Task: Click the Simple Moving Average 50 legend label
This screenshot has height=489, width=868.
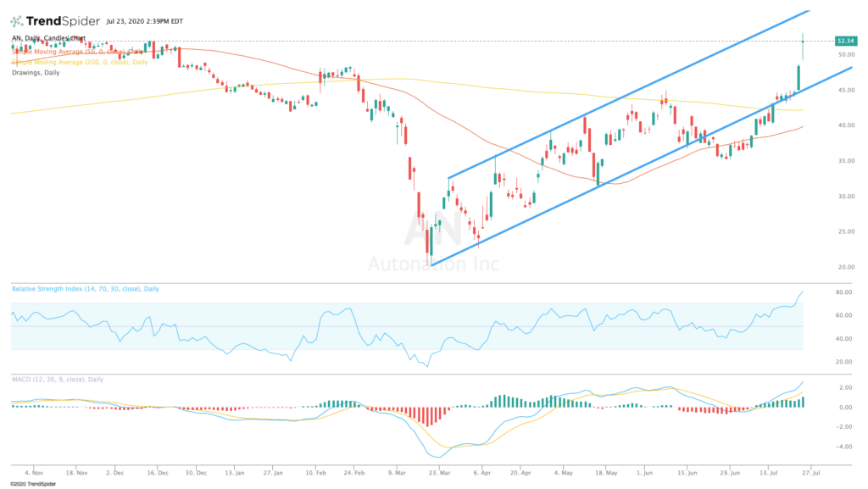Action: click(77, 52)
